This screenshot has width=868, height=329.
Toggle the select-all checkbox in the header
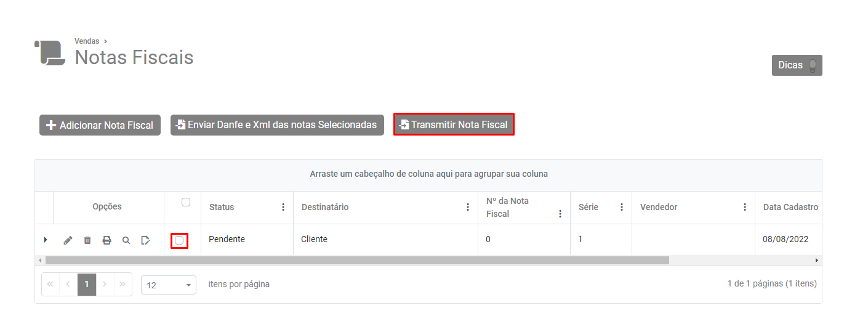click(x=186, y=202)
